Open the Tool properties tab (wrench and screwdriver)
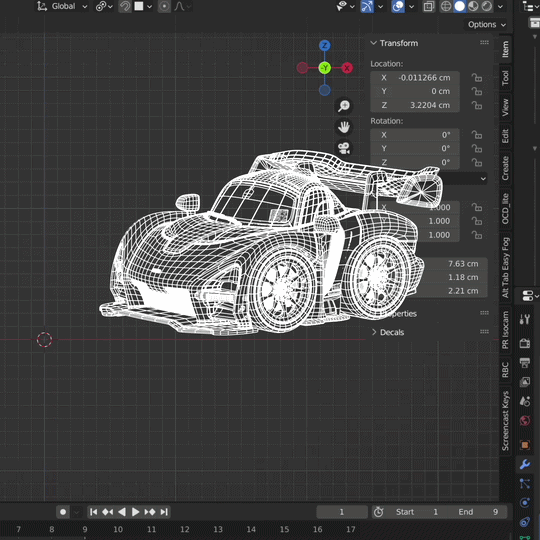The width and height of the screenshot is (540, 540). (525, 320)
